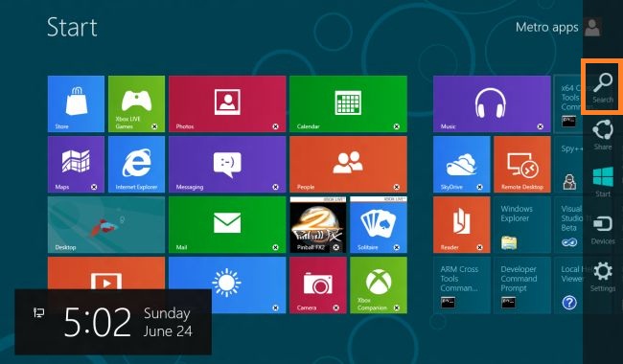Click the x badge on Pinball FX2 tile
This screenshot has width=623, height=364.
tap(336, 247)
